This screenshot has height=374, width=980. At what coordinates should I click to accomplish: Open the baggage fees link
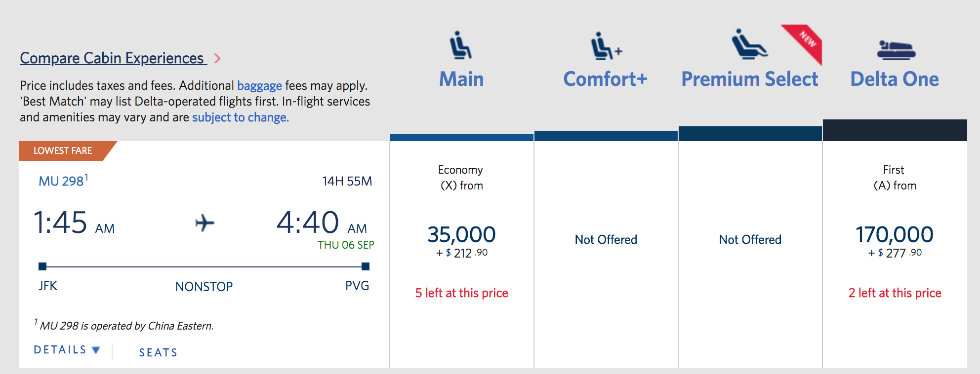click(x=259, y=86)
